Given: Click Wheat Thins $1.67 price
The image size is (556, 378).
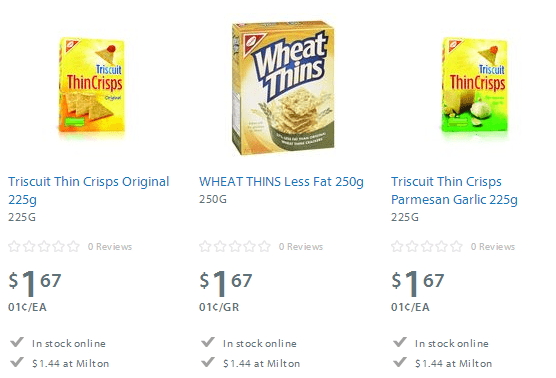Looking at the screenshot, I should pyautogui.click(x=226, y=283).
